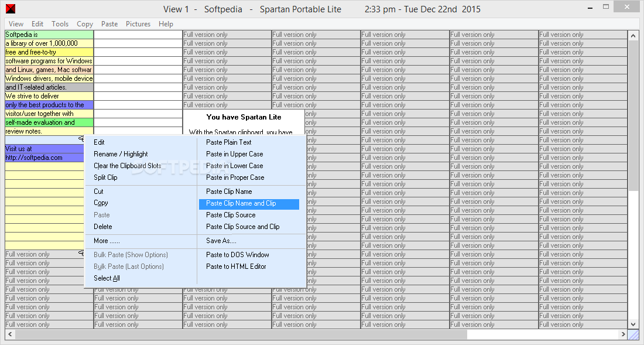Screen dimensions: 644x345
Task: Open the More ...... submenu entry
Action: (107, 241)
